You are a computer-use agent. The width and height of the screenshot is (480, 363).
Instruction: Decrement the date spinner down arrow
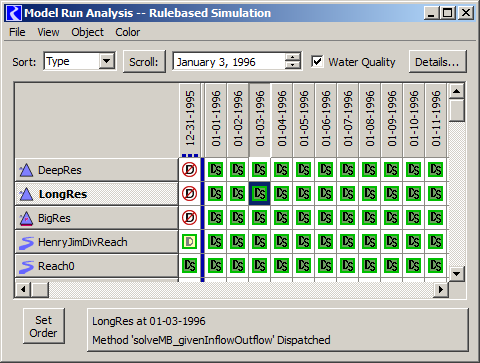click(x=292, y=65)
